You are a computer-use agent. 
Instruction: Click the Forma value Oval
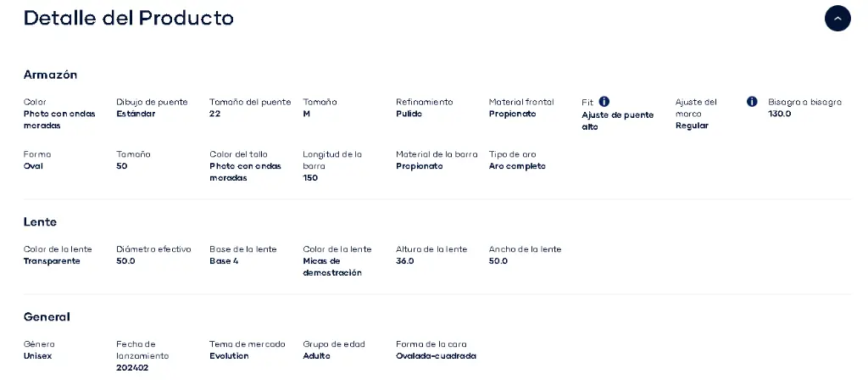tap(33, 165)
